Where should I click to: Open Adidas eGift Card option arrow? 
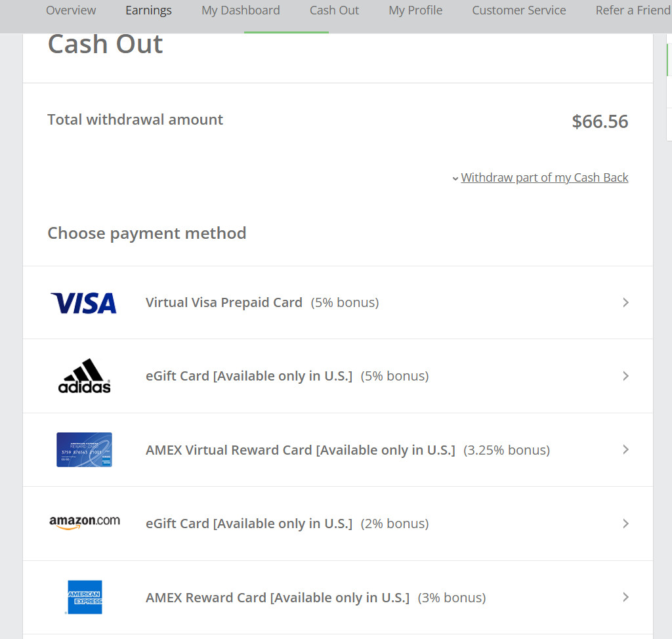tap(625, 376)
